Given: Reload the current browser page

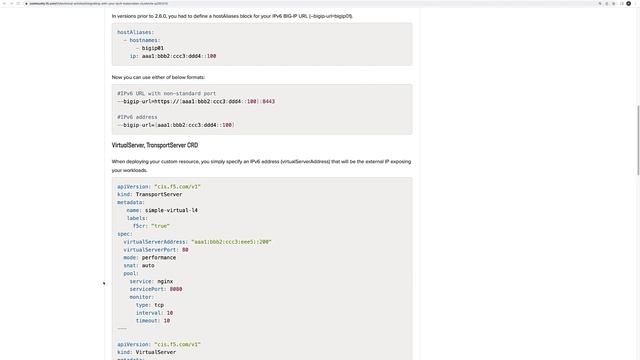Looking at the screenshot, I should (18, 4).
